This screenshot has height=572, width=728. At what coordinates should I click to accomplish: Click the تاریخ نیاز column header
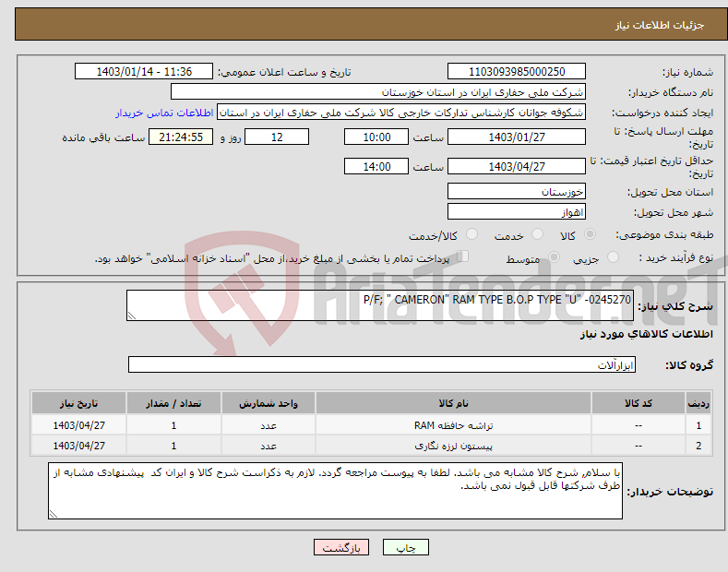point(79,403)
